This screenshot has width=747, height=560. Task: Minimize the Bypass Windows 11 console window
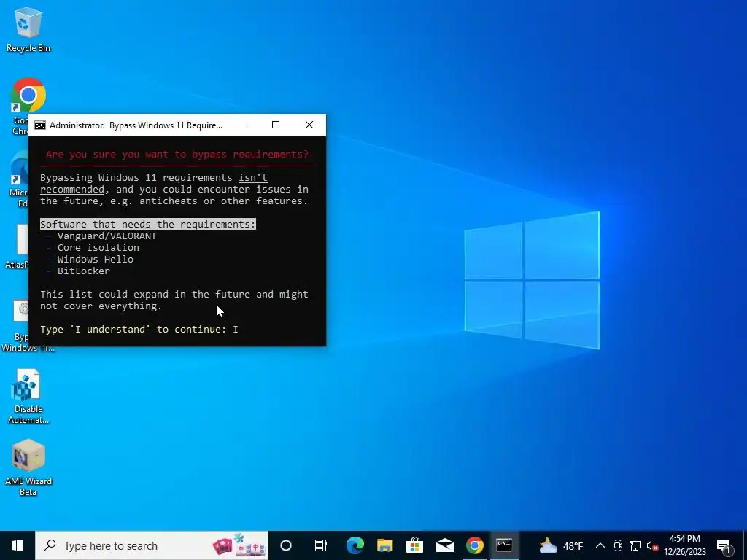tap(243, 125)
